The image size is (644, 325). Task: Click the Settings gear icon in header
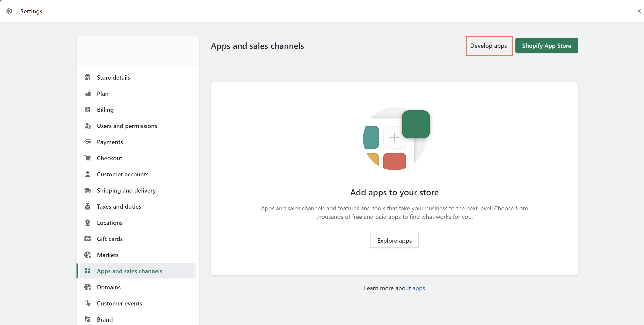click(x=9, y=11)
